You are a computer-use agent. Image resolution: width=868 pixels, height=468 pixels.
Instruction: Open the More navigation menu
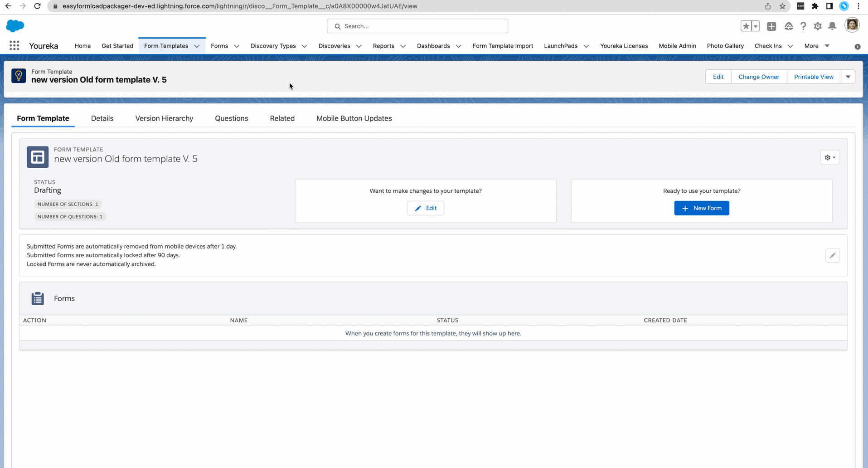[x=817, y=46]
